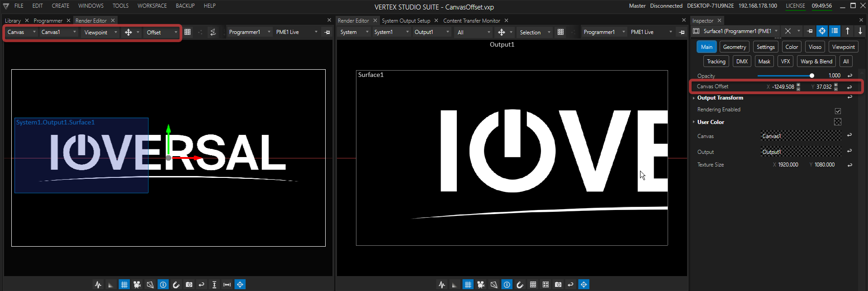The image size is (868, 291).
Task: Open the Viewpoint dropdown in left editor
Action: coord(100,32)
